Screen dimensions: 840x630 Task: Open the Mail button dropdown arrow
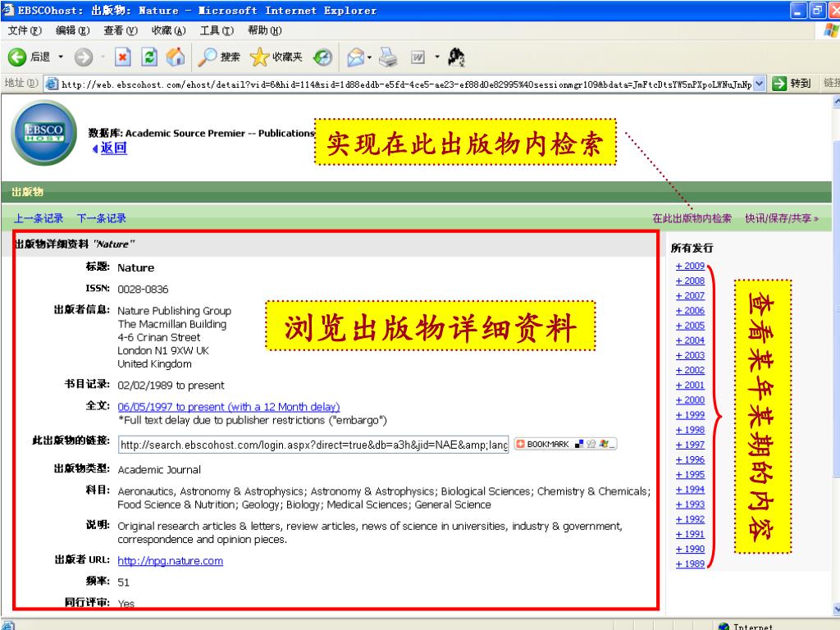click(x=370, y=57)
